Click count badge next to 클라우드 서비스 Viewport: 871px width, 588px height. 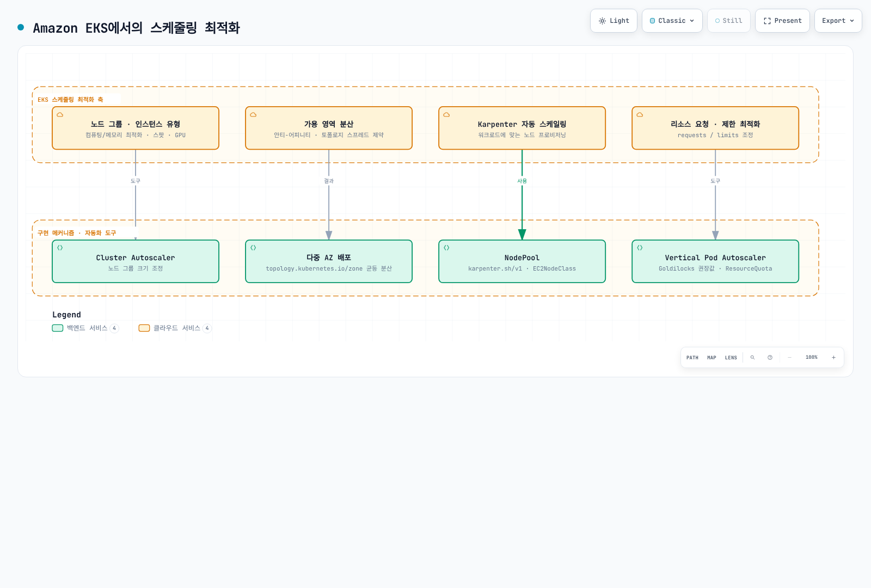click(207, 328)
